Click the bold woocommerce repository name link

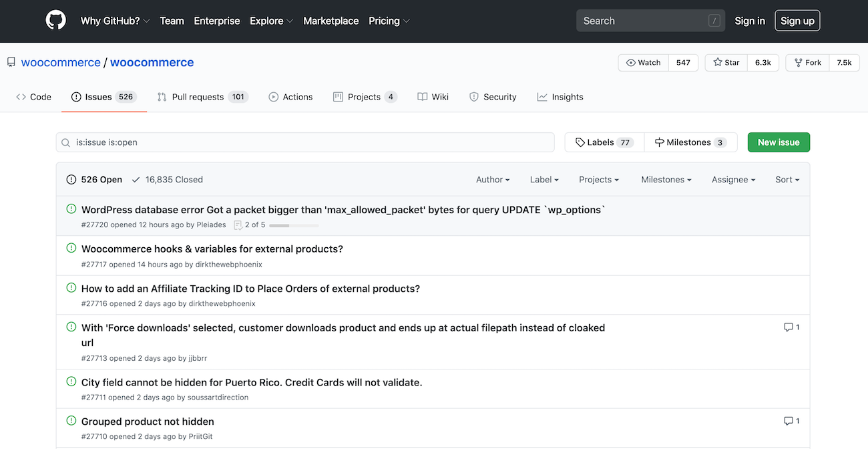(152, 62)
